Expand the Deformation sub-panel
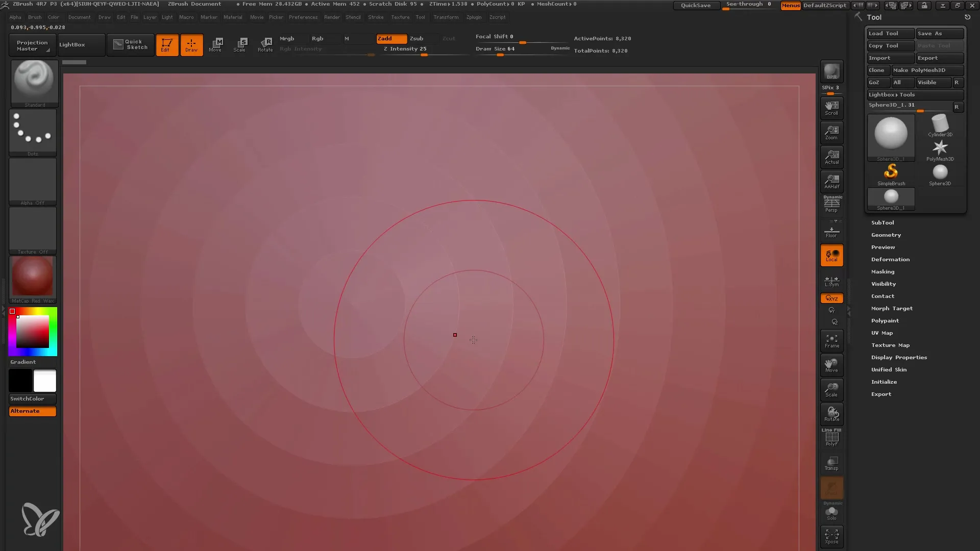980x551 pixels. pyautogui.click(x=891, y=259)
